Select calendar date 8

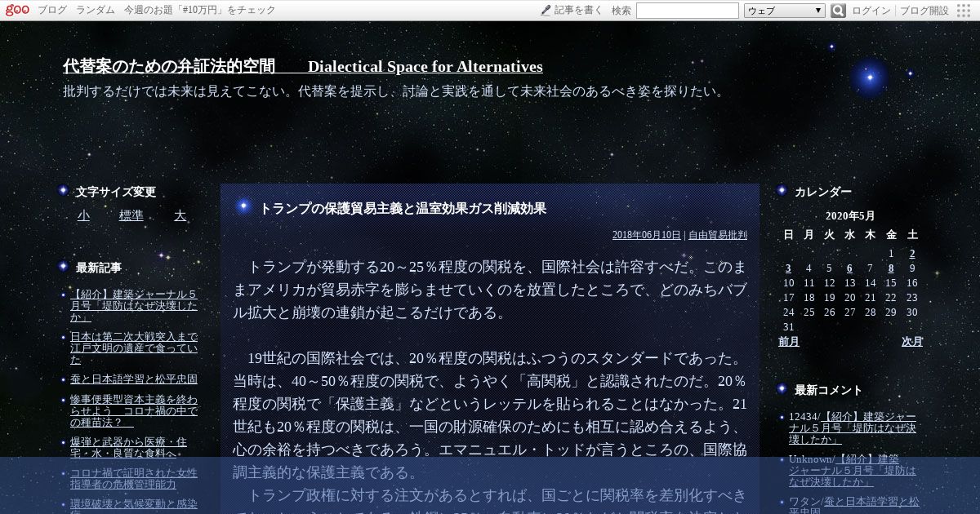[891, 268]
